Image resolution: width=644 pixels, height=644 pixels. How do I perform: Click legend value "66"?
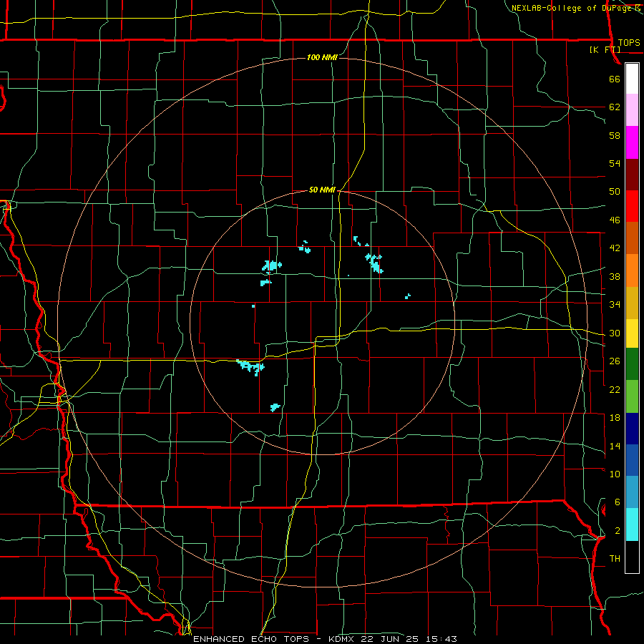pos(615,79)
